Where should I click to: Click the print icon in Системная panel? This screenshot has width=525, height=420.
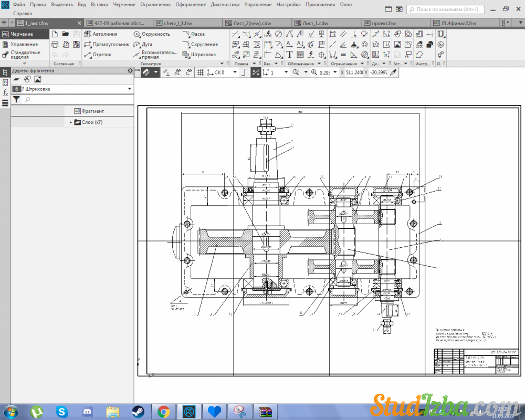(x=55, y=45)
